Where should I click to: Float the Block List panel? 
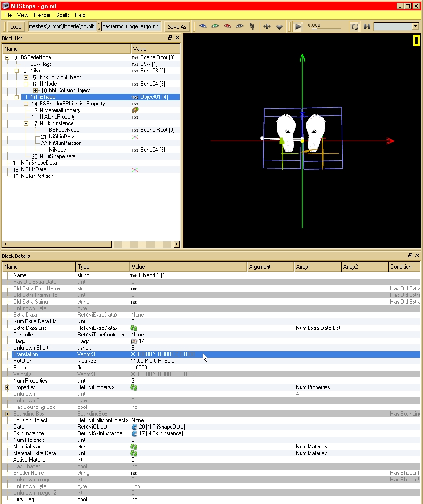click(170, 38)
